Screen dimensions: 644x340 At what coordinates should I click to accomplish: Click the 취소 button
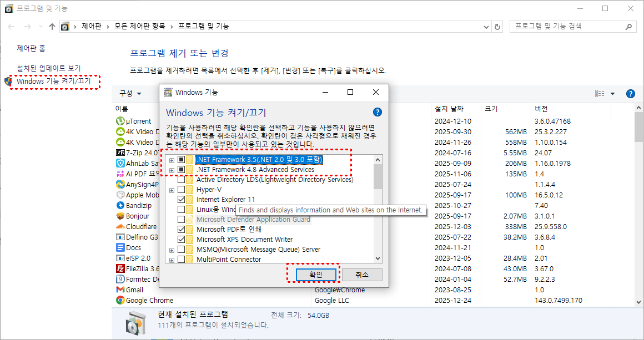pyautogui.click(x=362, y=275)
